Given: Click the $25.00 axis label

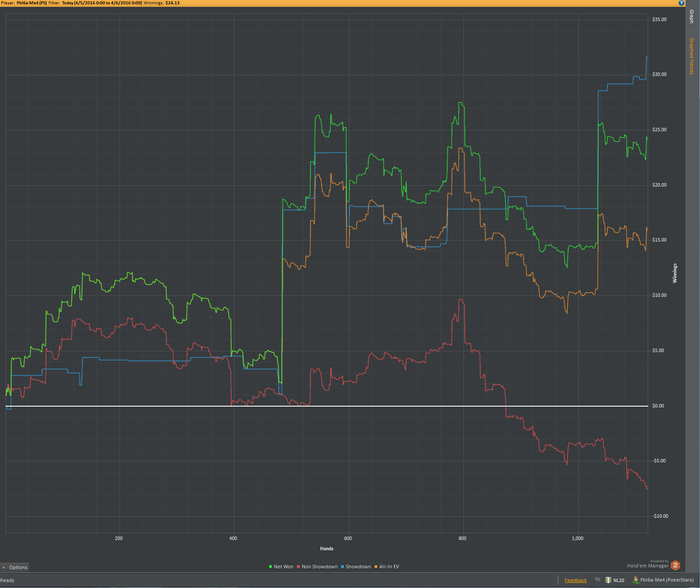Looking at the screenshot, I should pyautogui.click(x=659, y=129).
